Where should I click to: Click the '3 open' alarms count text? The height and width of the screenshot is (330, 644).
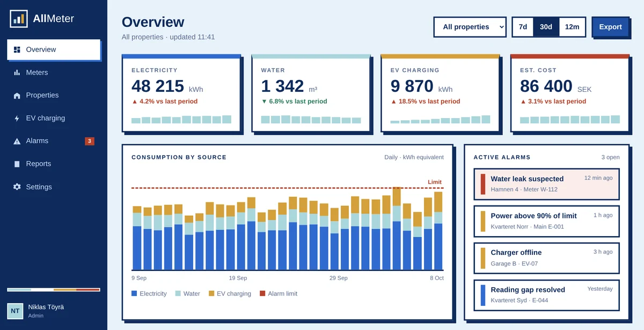[610, 157]
